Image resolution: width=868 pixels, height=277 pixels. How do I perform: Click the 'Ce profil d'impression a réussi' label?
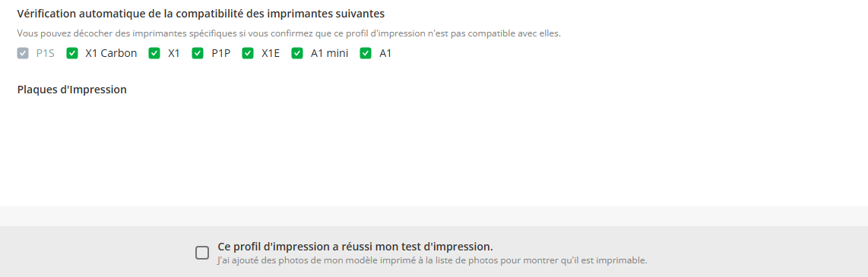pos(356,247)
